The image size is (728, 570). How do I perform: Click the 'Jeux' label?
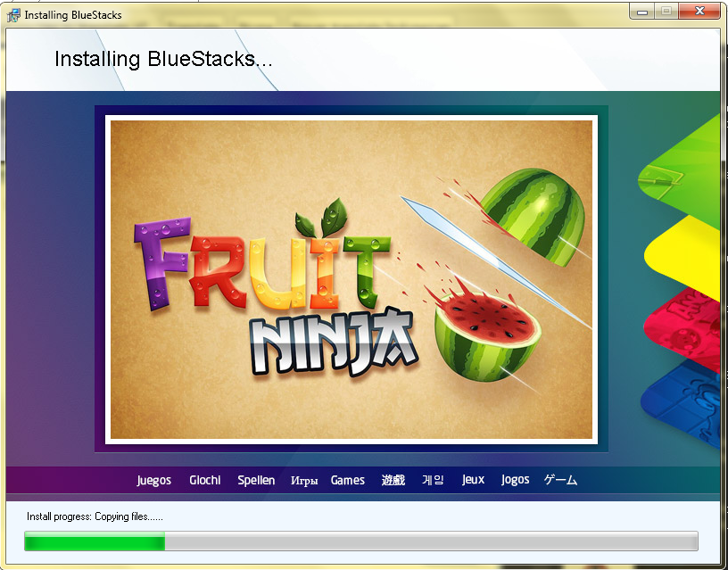pos(473,480)
